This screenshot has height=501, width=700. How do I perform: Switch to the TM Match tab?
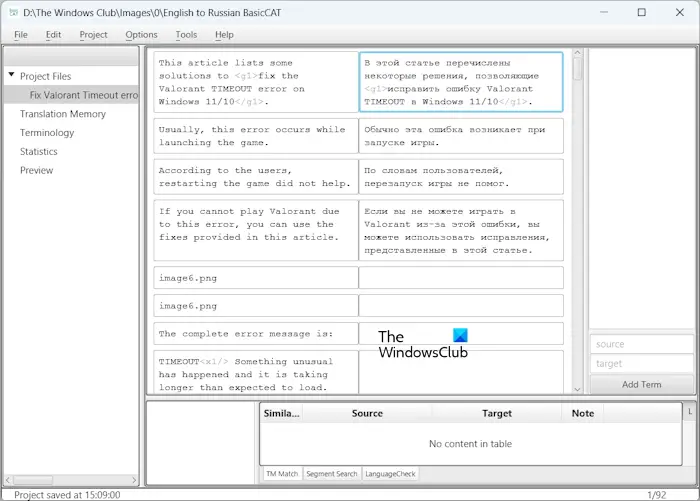282,474
